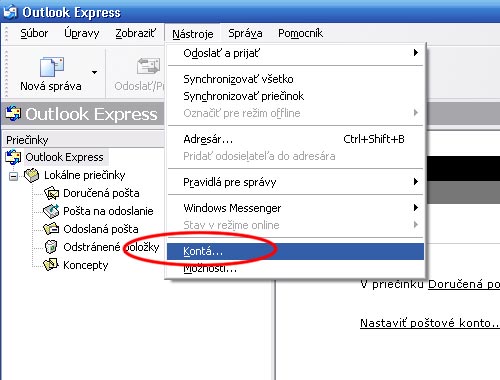Select Pošta na odoslanie folder label
This screenshot has width=500, height=380.
108,211
